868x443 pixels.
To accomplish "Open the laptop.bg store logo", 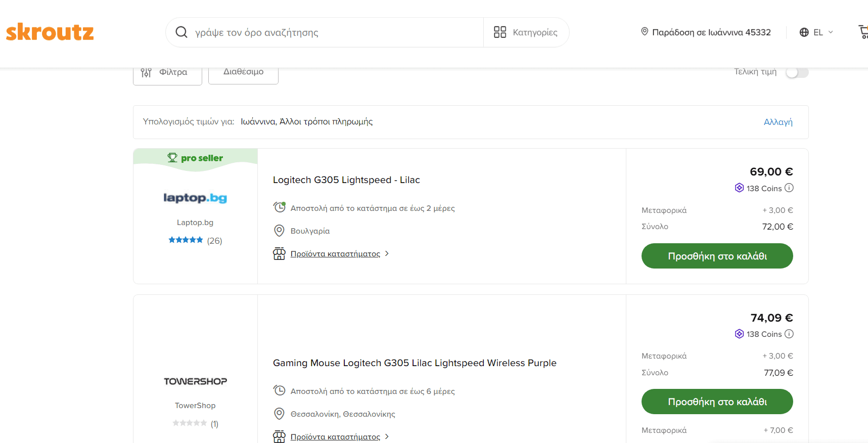I will click(195, 198).
